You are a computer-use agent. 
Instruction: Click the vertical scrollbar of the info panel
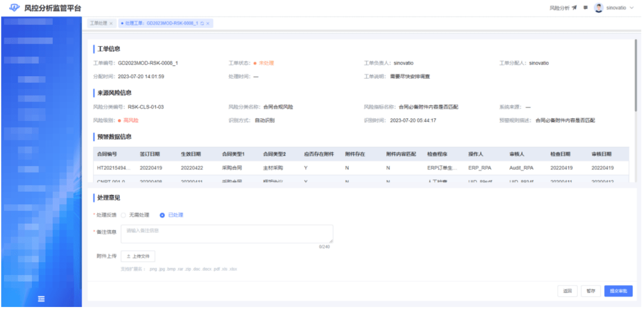click(635, 75)
